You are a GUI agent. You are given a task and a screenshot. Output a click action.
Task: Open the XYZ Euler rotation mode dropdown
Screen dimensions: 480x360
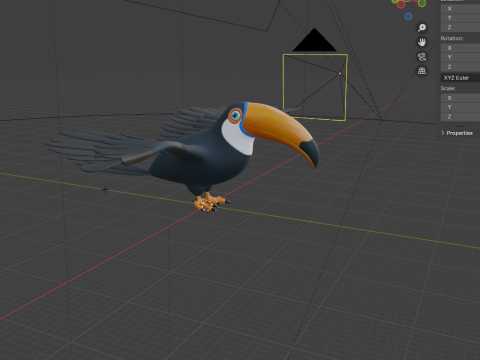tap(460, 78)
